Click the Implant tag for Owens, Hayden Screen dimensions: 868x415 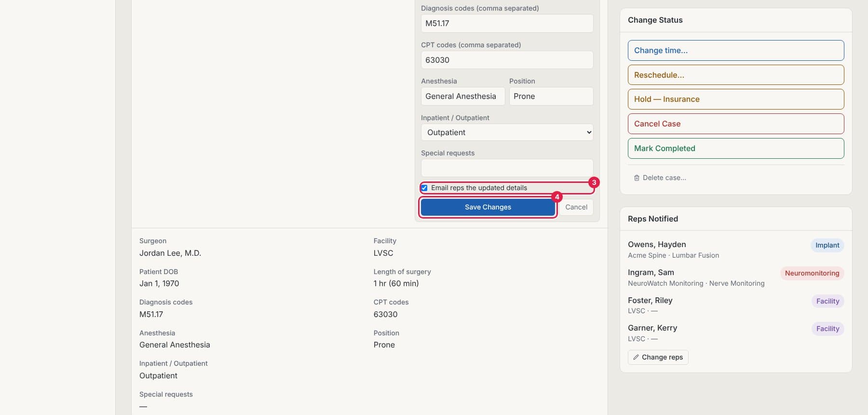click(x=827, y=245)
